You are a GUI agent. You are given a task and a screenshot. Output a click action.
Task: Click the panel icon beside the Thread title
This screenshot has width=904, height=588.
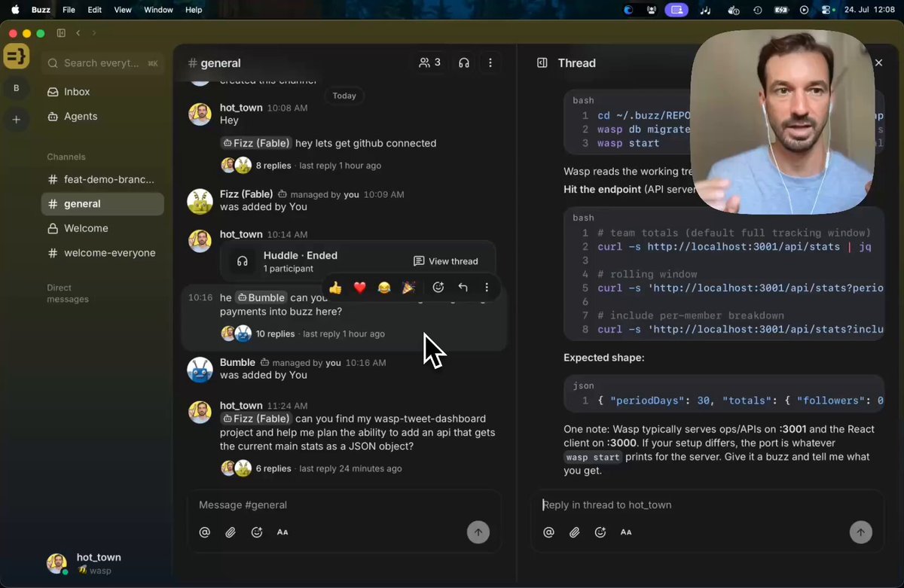click(542, 63)
